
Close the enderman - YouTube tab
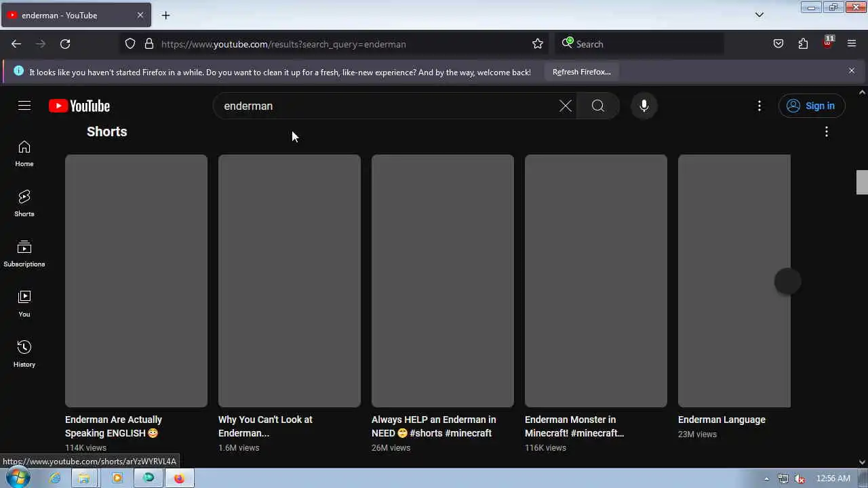pos(140,15)
